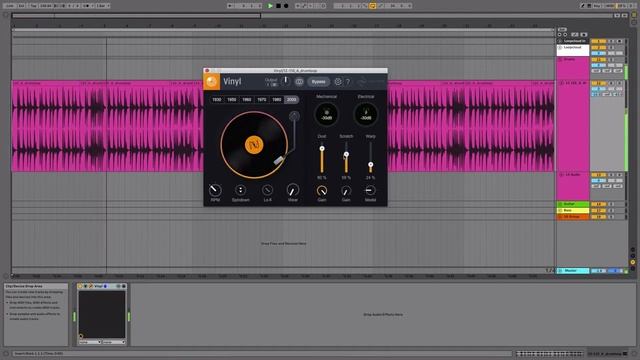Click the Output knob in Vinyl header
Image resolution: width=640 pixels, height=360 pixels.
pos(286,81)
